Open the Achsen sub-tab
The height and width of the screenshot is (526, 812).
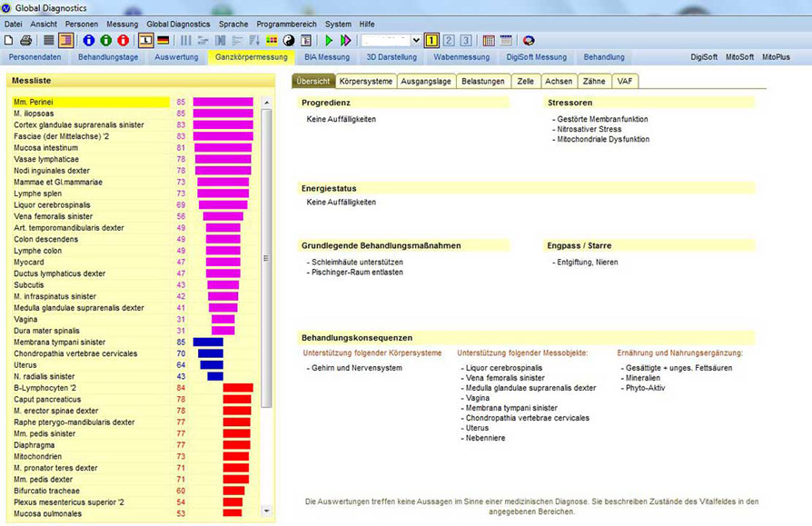coord(559,81)
